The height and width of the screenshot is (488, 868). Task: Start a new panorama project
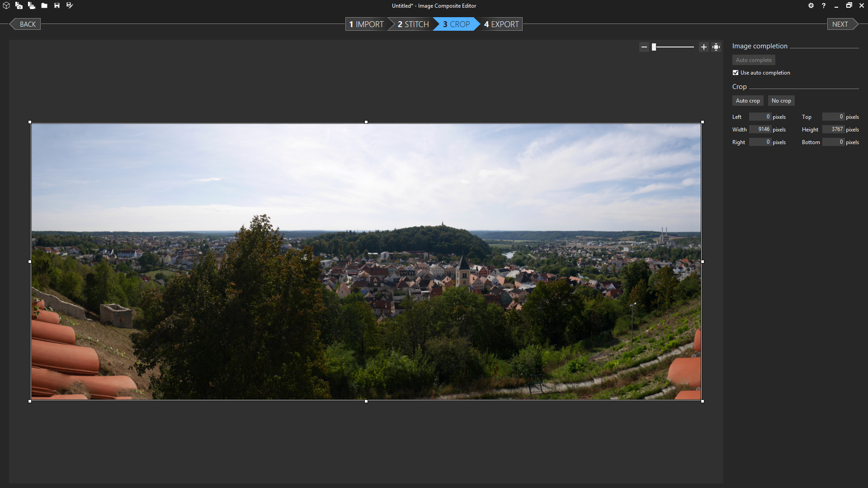pos(6,5)
